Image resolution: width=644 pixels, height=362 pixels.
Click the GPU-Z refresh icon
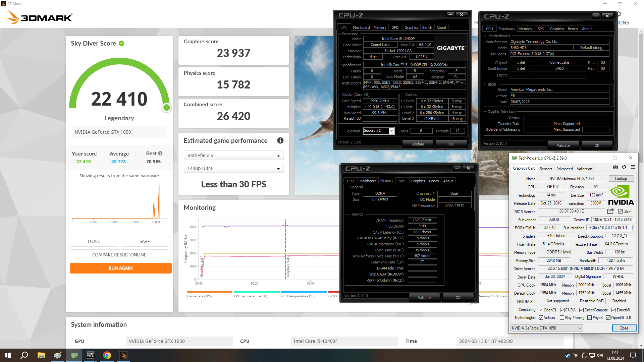coord(624,167)
